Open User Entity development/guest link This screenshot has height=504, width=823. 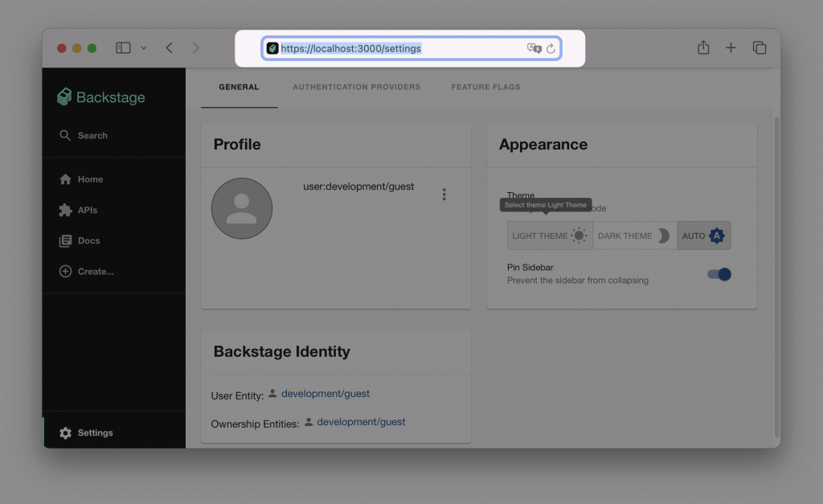[325, 394]
